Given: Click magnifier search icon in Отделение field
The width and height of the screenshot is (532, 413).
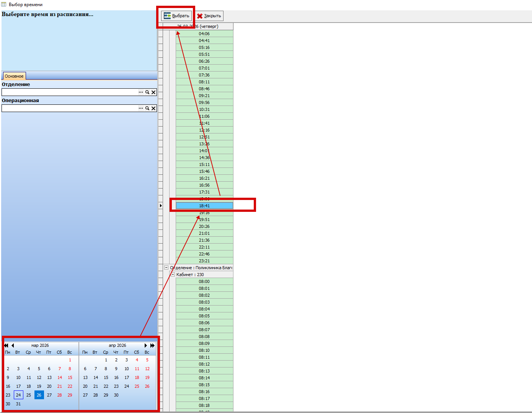Looking at the screenshot, I should (x=147, y=92).
